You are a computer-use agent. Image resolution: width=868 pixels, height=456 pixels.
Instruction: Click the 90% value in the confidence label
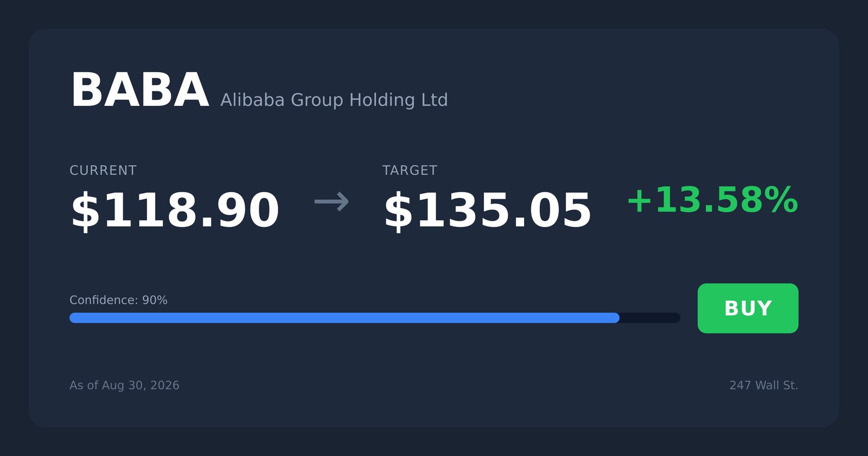coord(155,300)
